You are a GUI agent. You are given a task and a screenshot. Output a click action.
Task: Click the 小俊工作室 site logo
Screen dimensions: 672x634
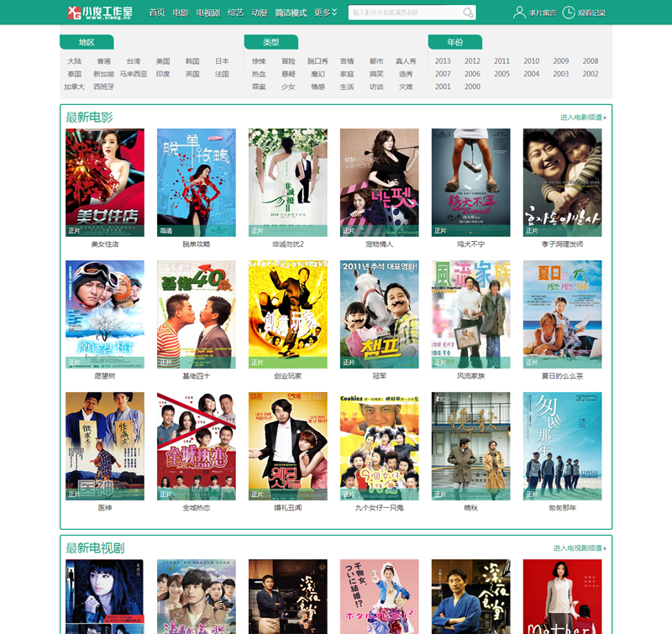100,13
